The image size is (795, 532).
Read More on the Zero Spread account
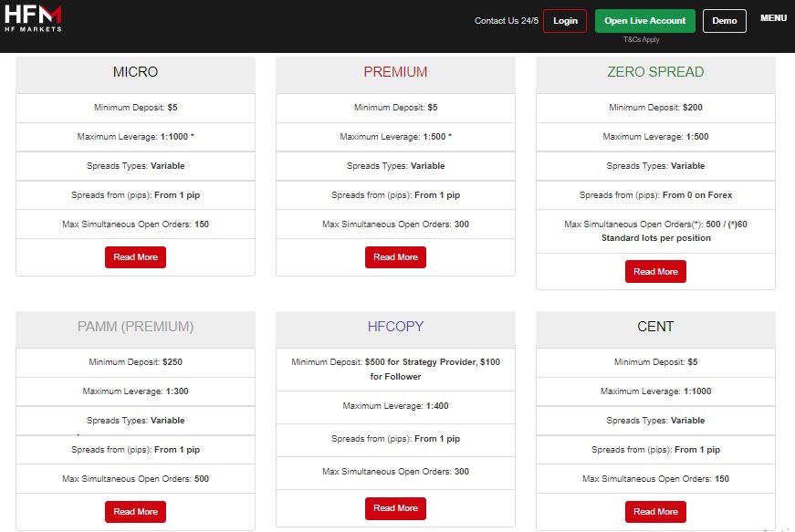pyautogui.click(x=655, y=272)
